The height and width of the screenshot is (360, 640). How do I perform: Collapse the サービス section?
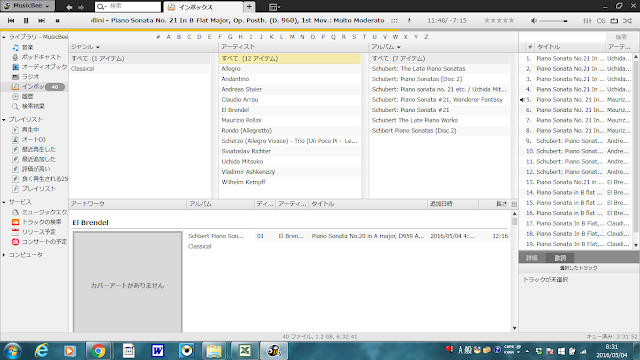pos(4,202)
